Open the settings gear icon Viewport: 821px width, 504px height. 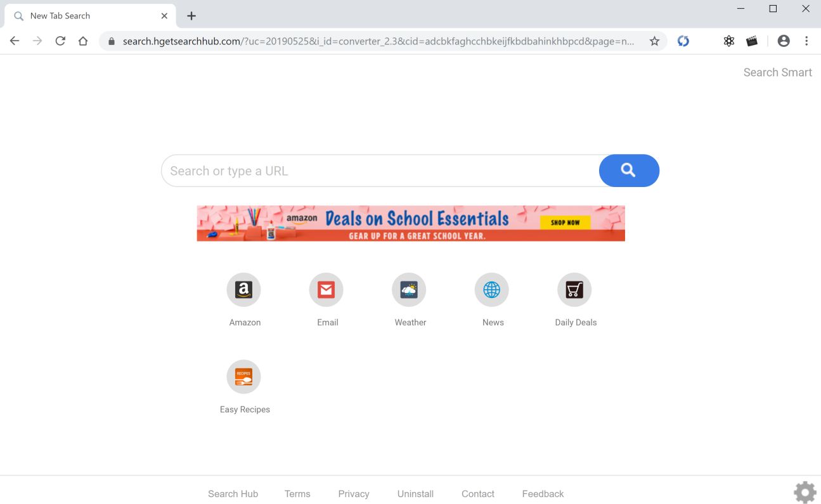[805, 492]
